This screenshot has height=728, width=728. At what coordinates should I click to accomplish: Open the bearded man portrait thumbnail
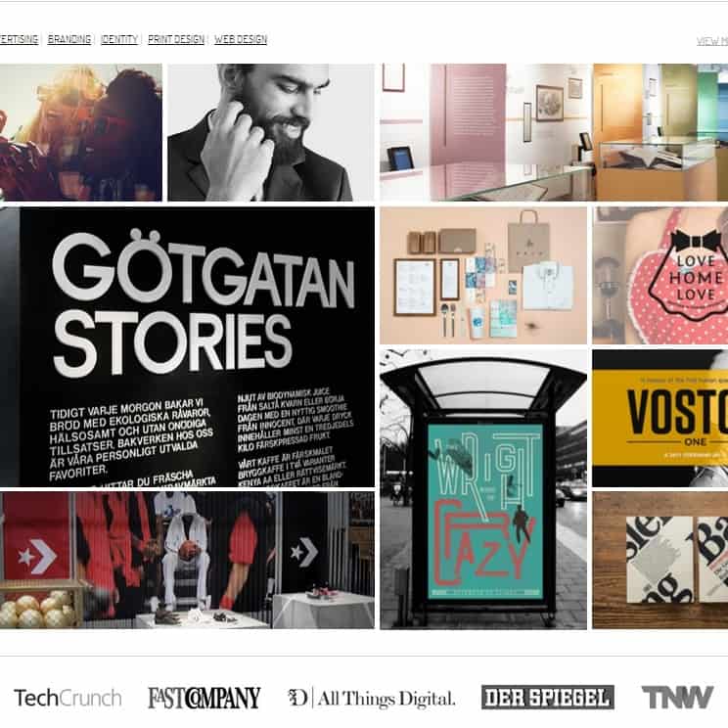[271, 132]
